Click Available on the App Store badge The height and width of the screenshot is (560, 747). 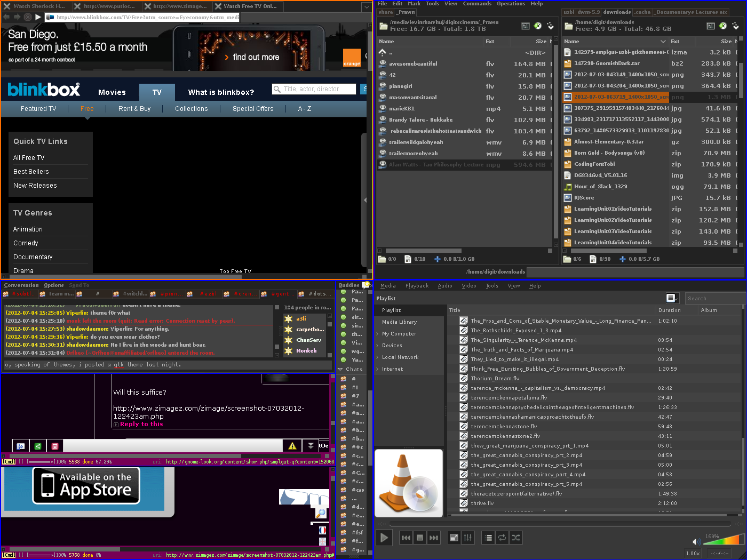click(x=86, y=485)
